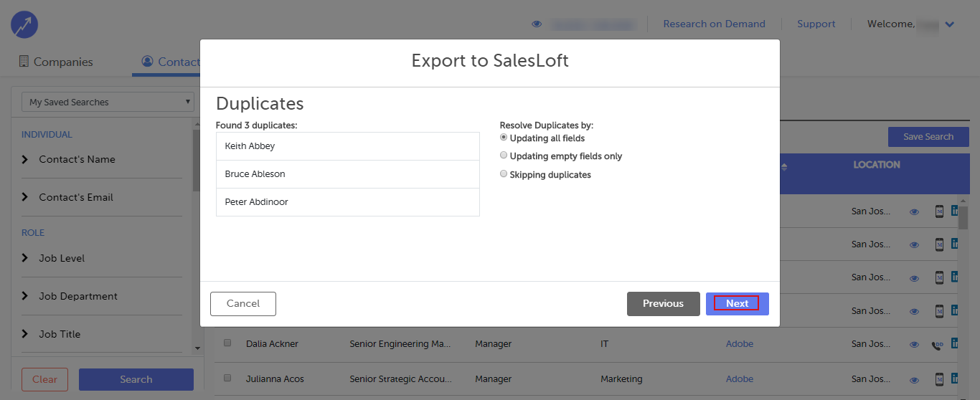980x400 pixels.
Task: Open the Adobe link in Julianna Acos's row
Action: tap(740, 379)
